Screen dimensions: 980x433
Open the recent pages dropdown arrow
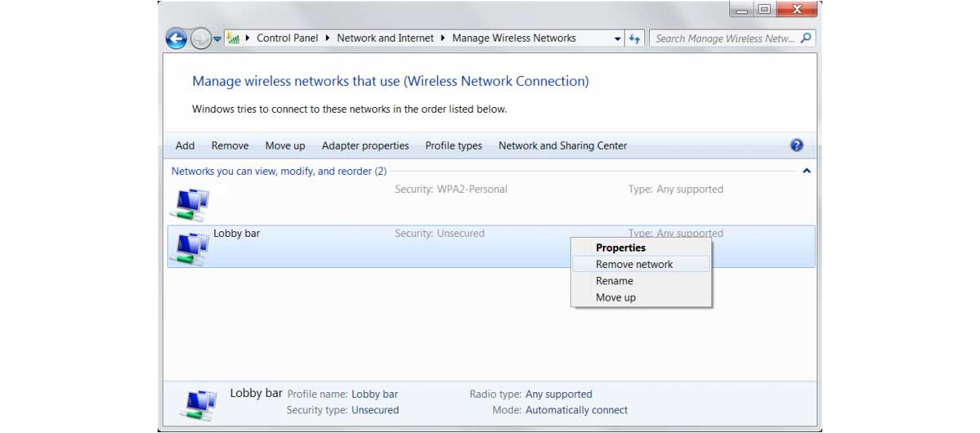point(217,38)
